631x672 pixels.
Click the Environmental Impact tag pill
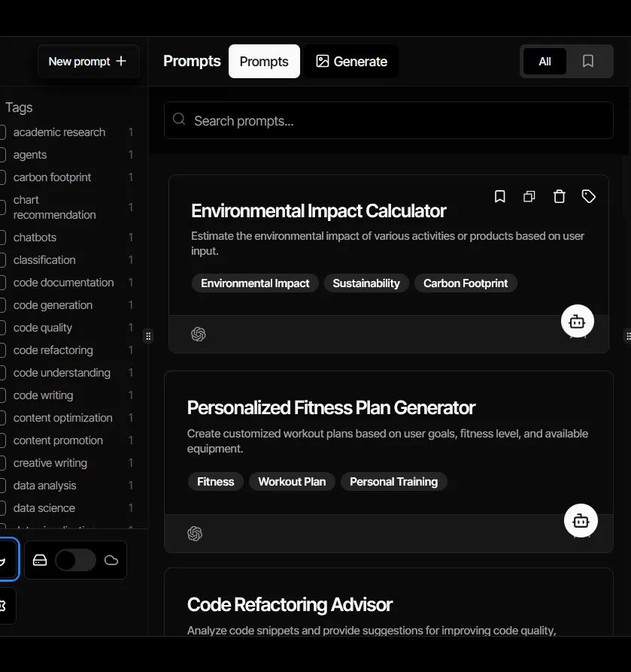[255, 283]
